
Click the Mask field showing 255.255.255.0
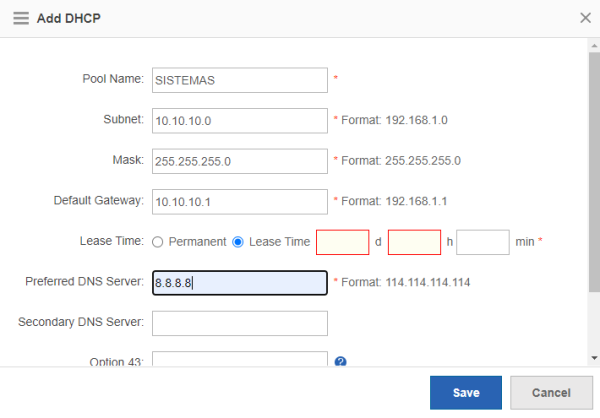[240, 161]
